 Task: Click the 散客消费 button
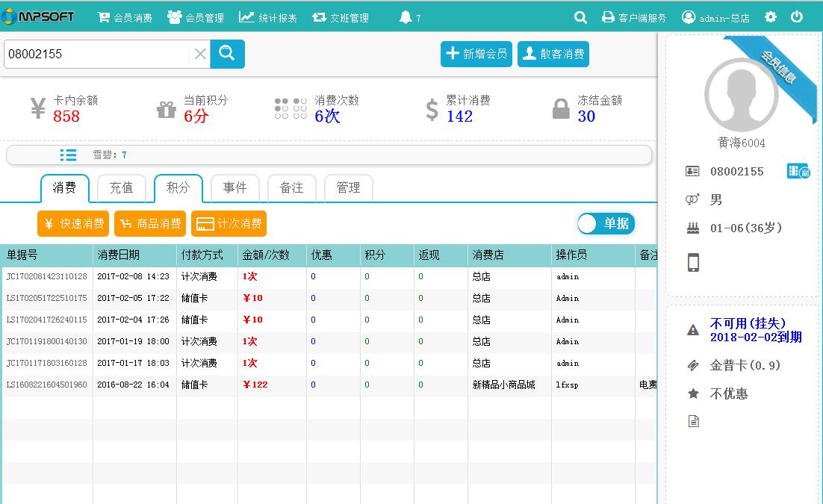coord(553,54)
